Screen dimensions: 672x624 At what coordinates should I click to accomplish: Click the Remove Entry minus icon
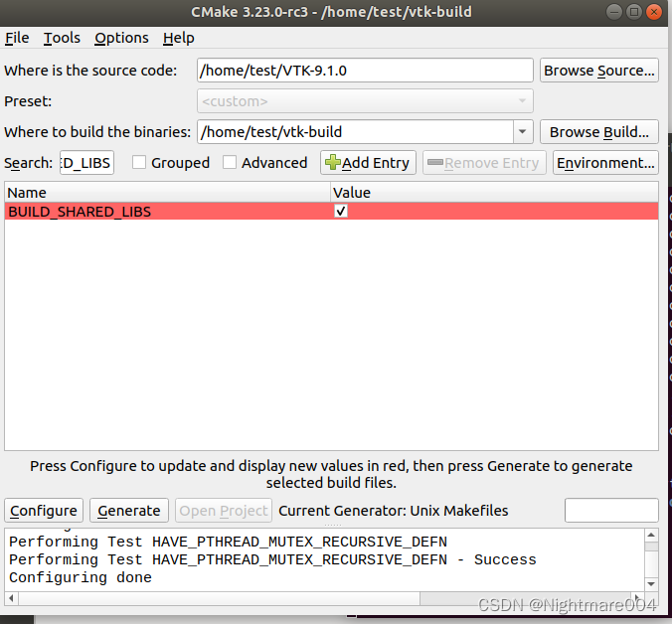coord(435,162)
